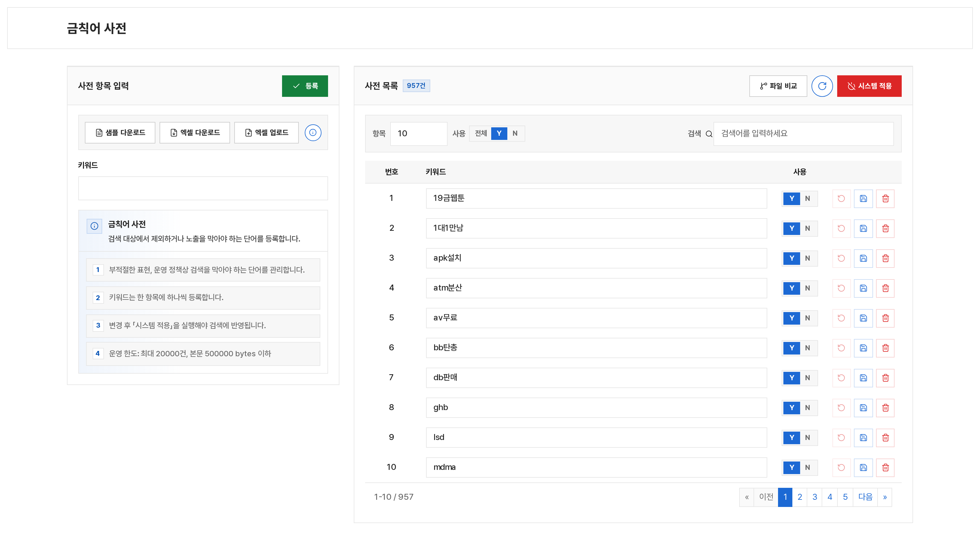
Task: Focus the 키워드 input field
Action: 203,188
